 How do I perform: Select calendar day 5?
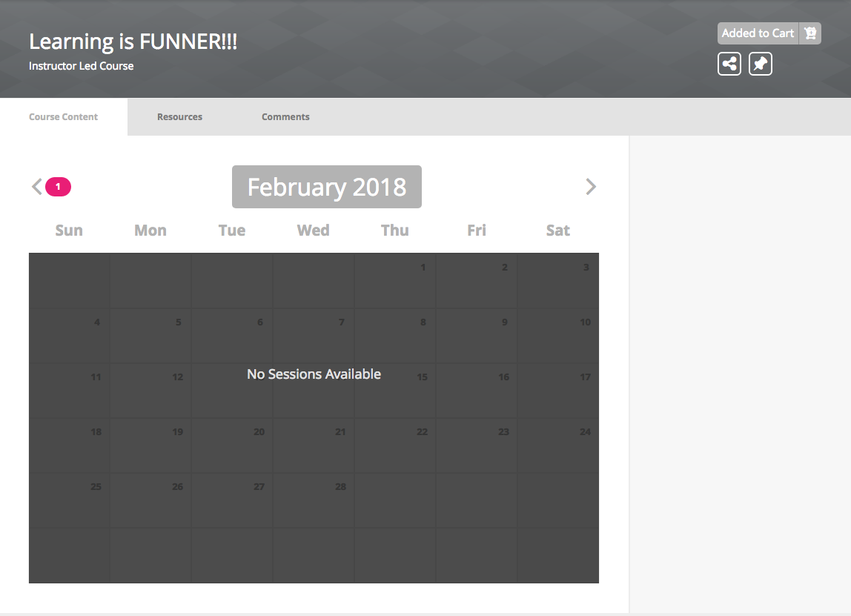150,335
